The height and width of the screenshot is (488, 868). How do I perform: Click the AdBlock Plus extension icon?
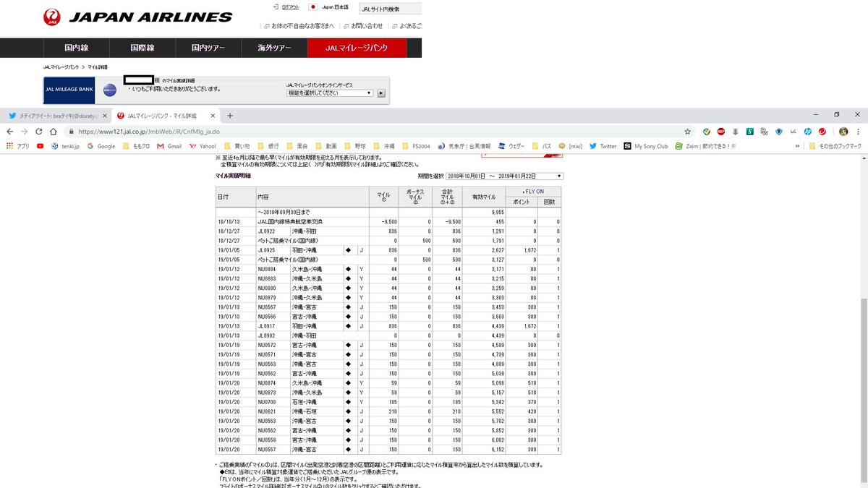click(721, 132)
